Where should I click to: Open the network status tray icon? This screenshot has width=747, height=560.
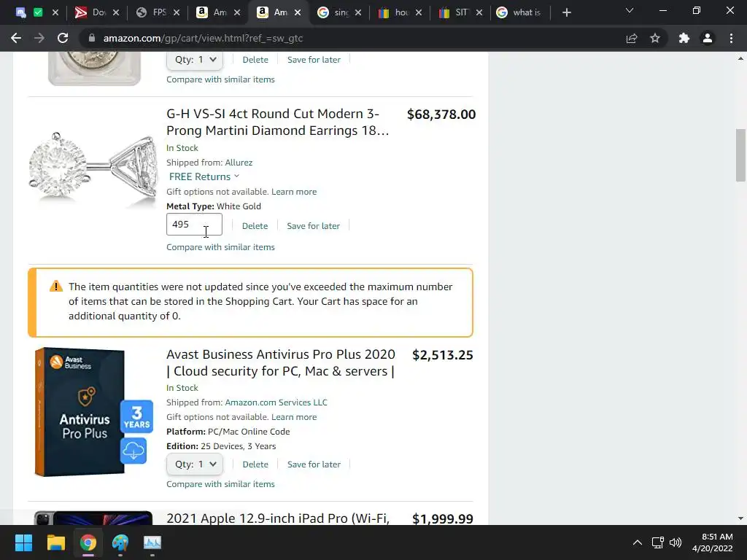(658, 542)
